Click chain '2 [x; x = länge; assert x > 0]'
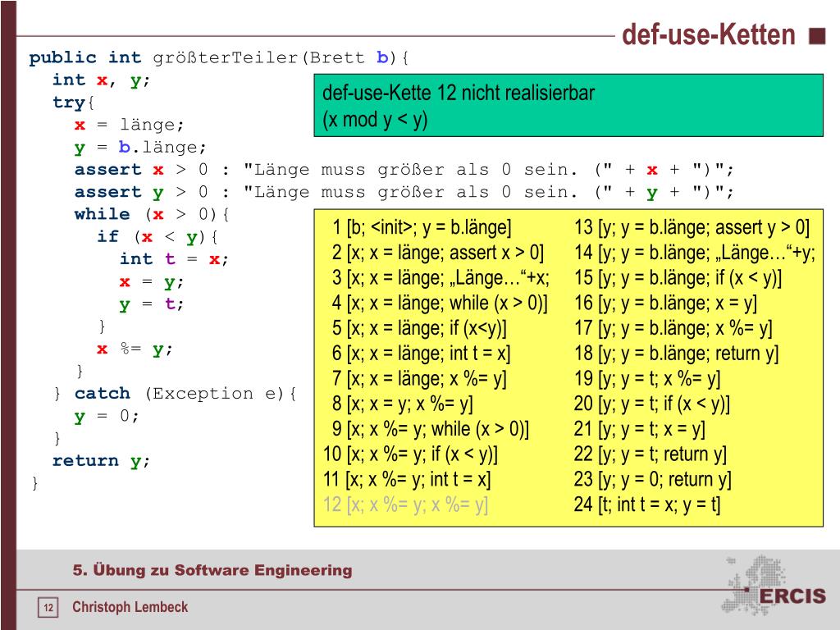The image size is (840, 630). pyautogui.click(x=438, y=253)
